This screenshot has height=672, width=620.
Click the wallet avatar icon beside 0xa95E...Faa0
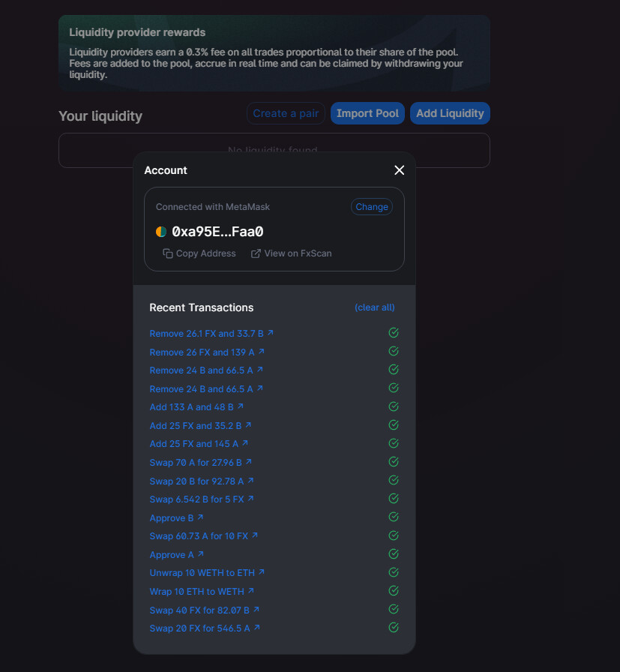pos(161,232)
